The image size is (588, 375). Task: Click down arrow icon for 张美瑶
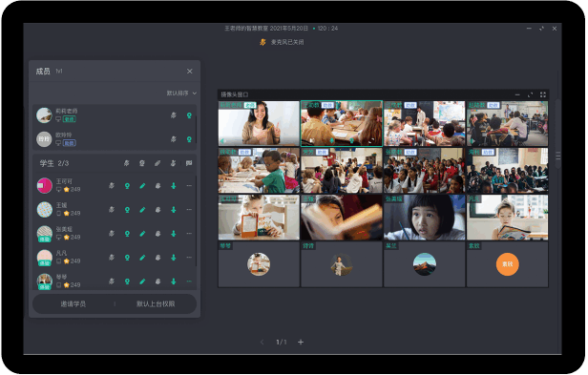(x=174, y=234)
